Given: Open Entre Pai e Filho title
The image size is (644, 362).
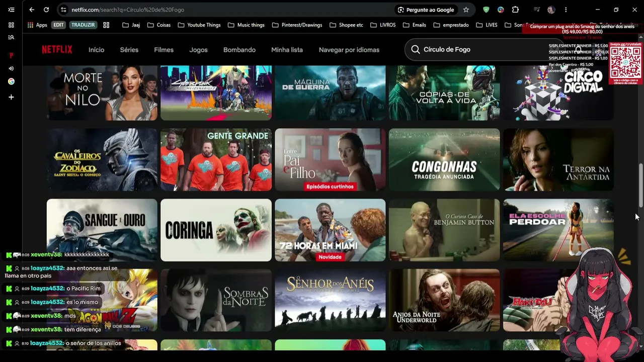Looking at the screenshot, I should tap(330, 160).
